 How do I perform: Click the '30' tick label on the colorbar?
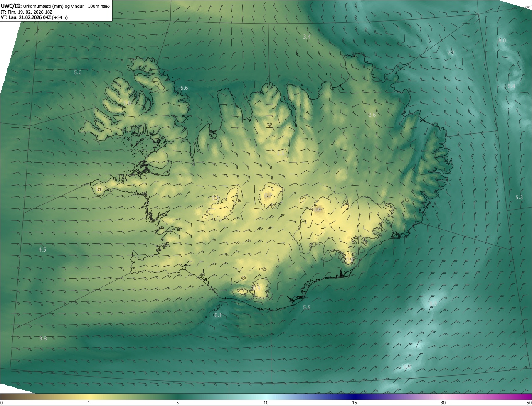point(443,403)
